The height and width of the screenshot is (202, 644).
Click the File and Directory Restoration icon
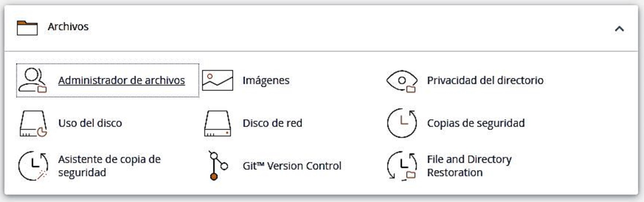click(x=402, y=166)
